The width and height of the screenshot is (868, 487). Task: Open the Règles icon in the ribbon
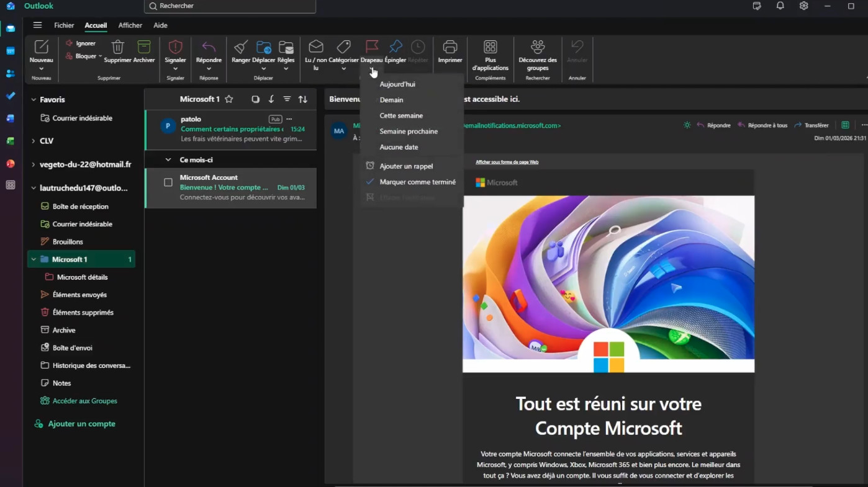286,47
